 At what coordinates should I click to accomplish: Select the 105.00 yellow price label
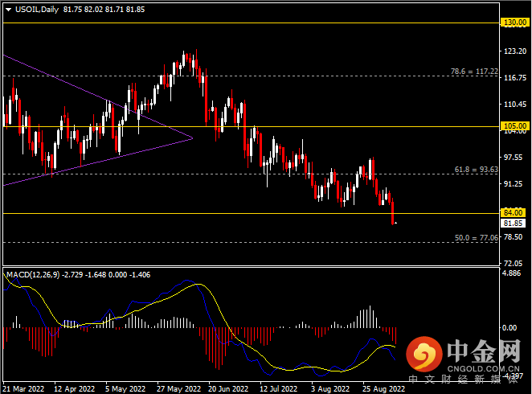pos(514,126)
